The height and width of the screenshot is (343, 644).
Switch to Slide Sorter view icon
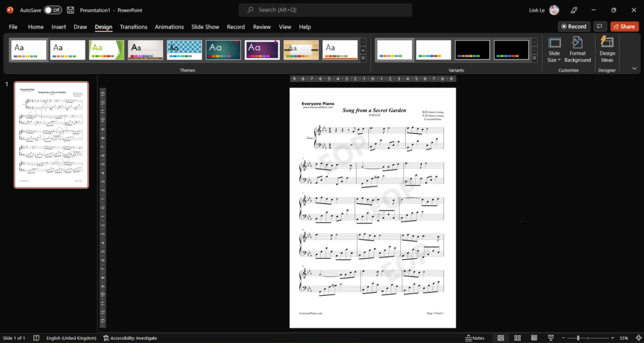[518, 338]
